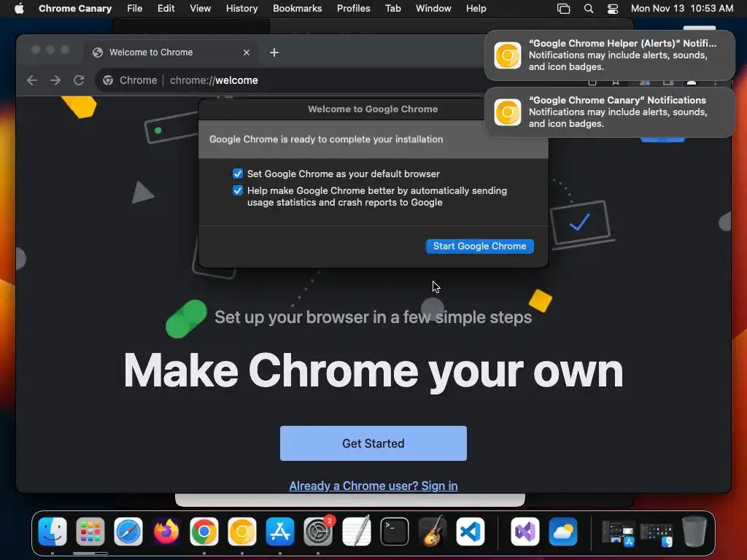Launch Firefox from the Dock
The height and width of the screenshot is (560, 747).
pyautogui.click(x=166, y=532)
